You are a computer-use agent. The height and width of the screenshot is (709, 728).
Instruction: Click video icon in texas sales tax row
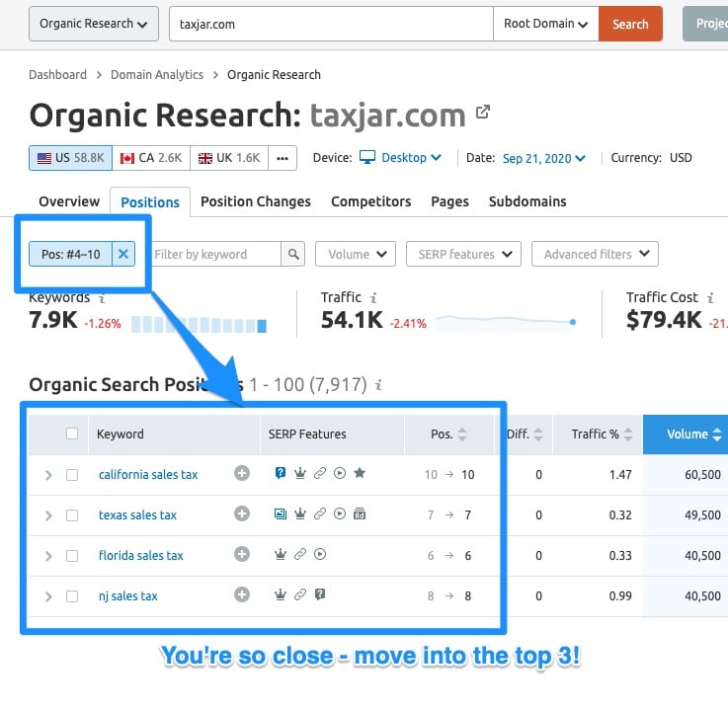pos(340,513)
